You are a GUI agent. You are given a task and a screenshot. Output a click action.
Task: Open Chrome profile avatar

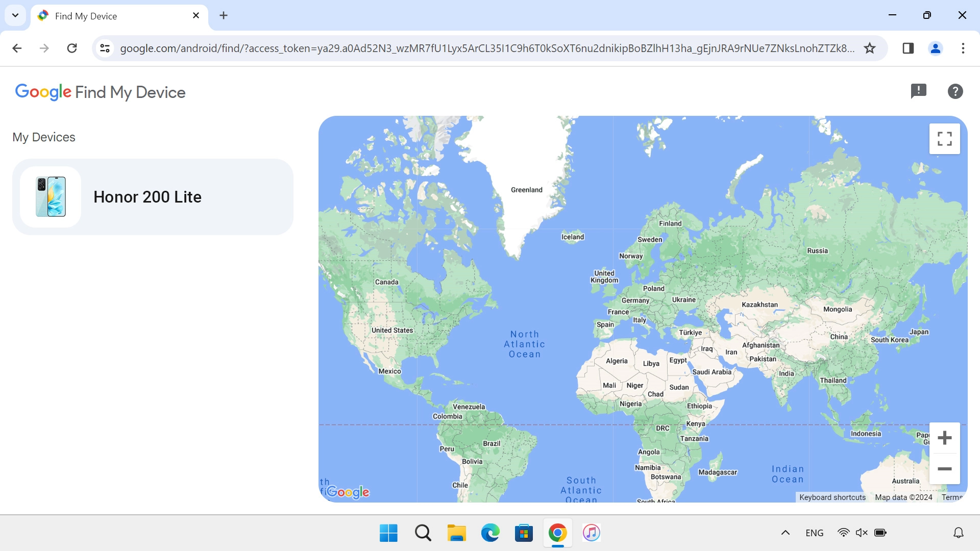[x=935, y=48]
